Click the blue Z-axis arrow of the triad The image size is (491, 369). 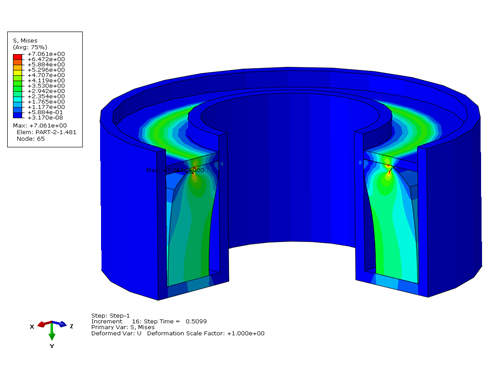[60, 324]
